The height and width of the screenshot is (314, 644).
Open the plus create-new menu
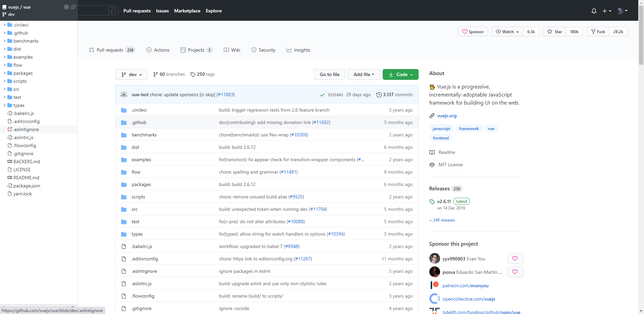(x=607, y=11)
